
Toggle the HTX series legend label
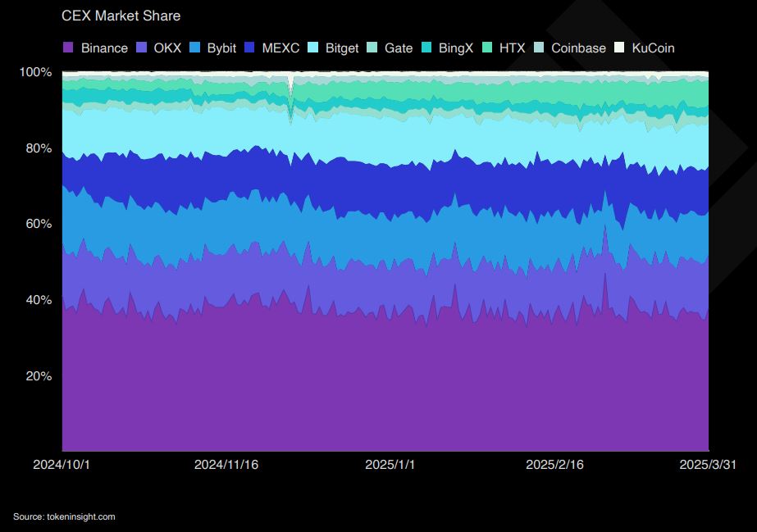click(513, 48)
